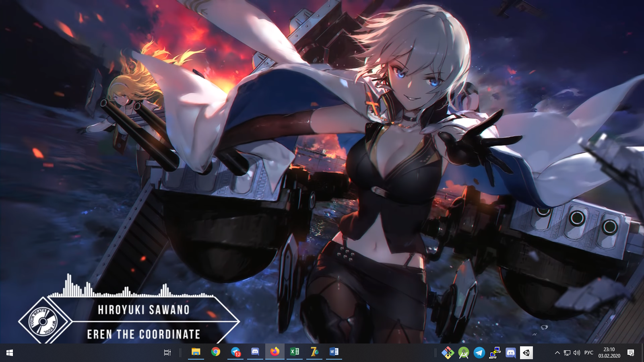The image size is (644, 362).
Task: Launch PuTTY from the quick launch toolbar
Action: [495, 353]
